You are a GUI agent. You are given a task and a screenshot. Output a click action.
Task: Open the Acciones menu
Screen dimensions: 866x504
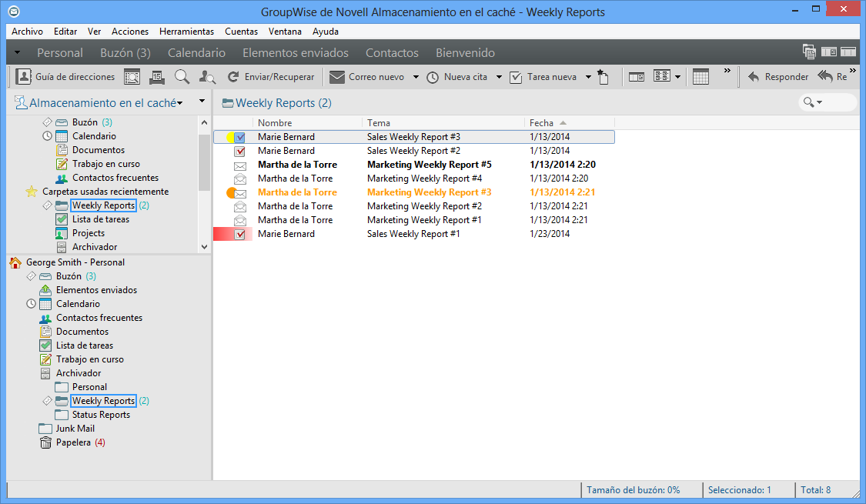coord(130,32)
